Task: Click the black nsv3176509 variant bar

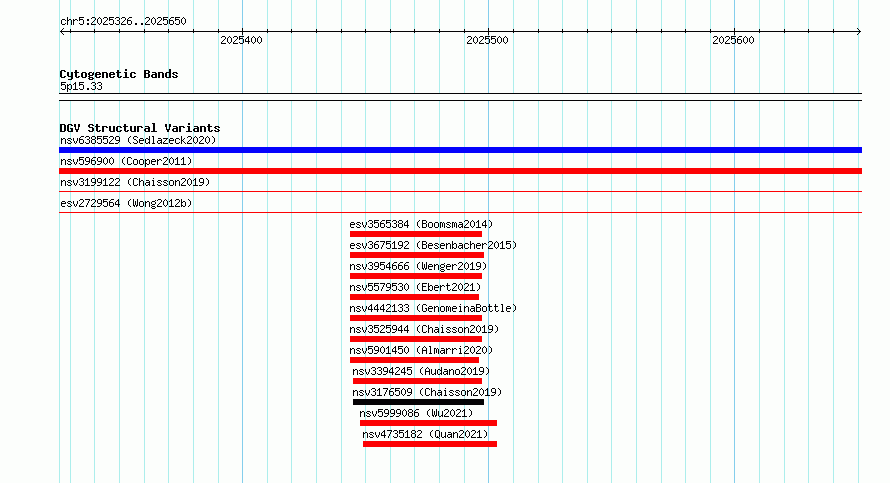Action: click(x=418, y=402)
